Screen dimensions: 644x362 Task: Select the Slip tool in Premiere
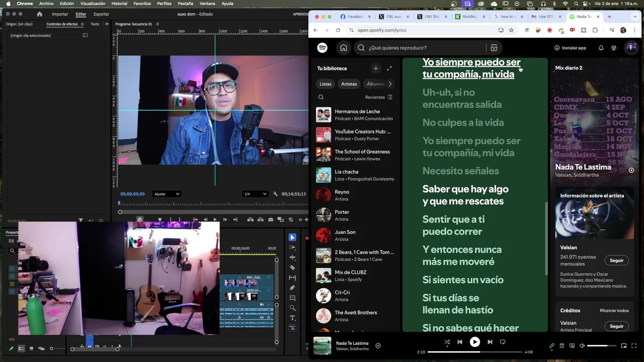[292, 278]
